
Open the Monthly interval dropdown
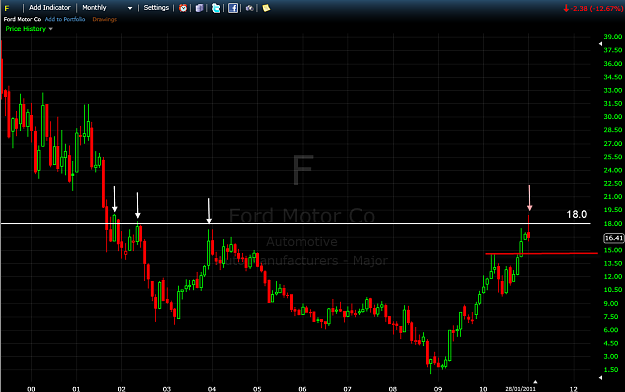click(x=107, y=8)
